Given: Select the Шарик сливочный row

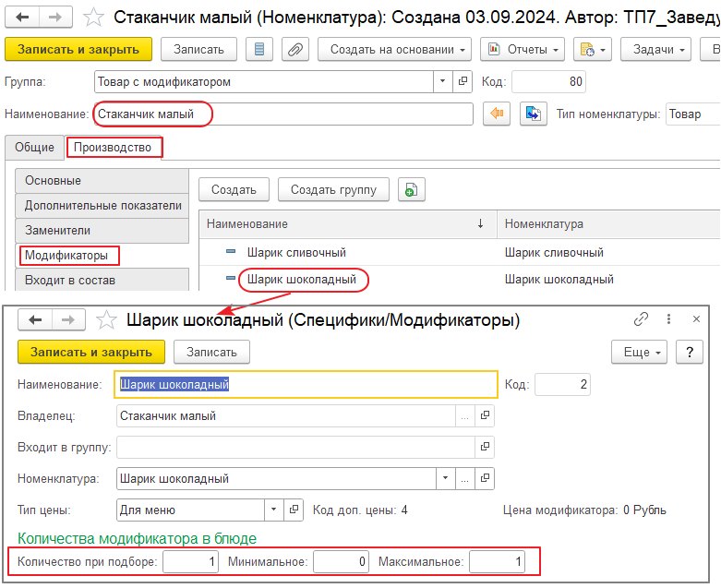Looking at the screenshot, I should point(460,252).
